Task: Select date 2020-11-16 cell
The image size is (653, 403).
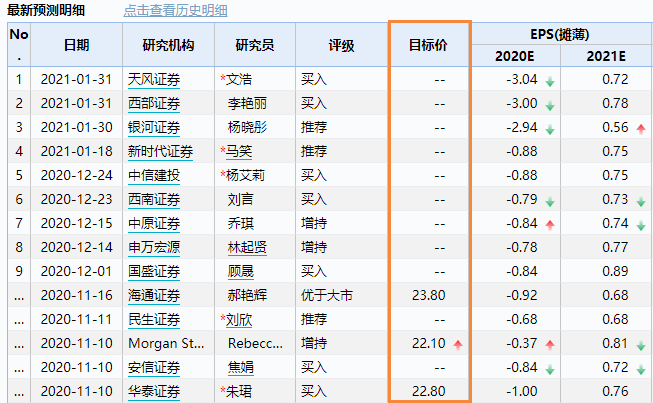Action: (77, 296)
